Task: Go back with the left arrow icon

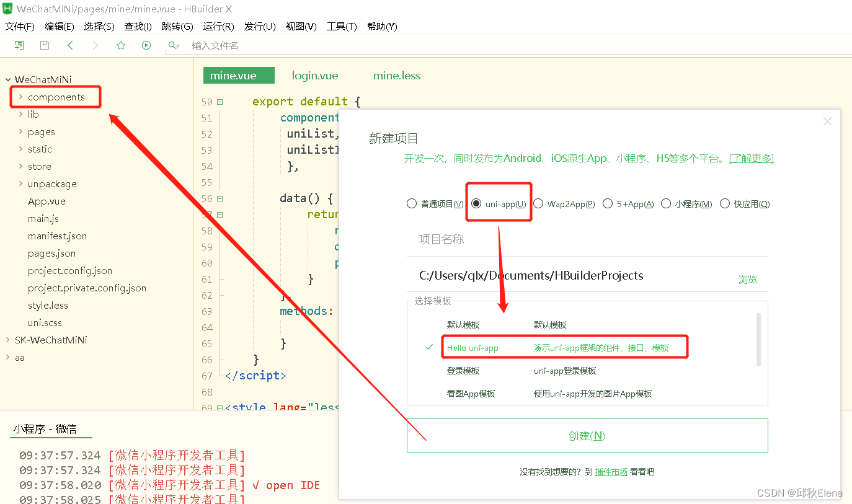Action: [x=70, y=45]
